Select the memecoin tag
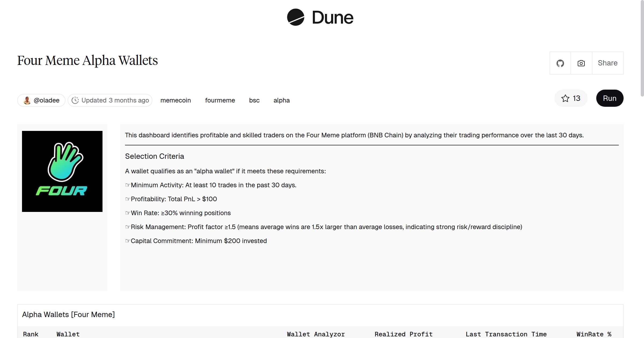This screenshot has width=644, height=338. [x=175, y=100]
